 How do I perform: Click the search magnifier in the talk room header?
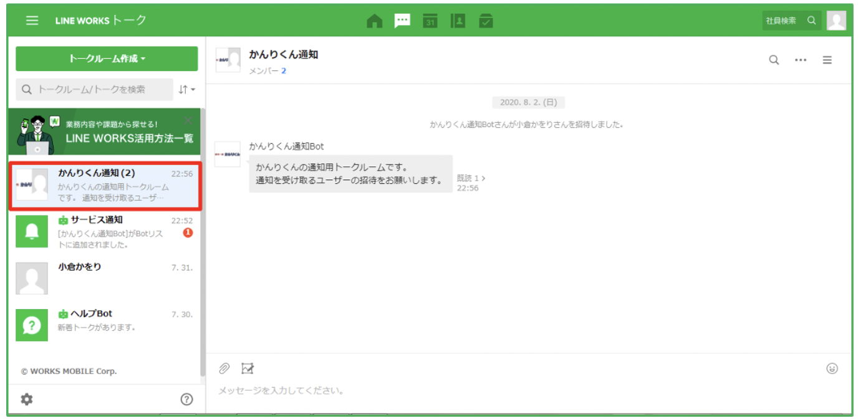point(773,60)
